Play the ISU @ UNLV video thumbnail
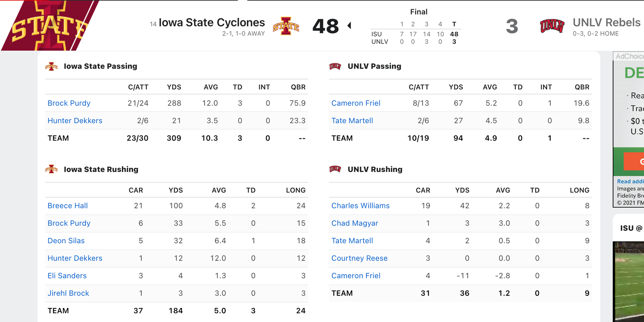 point(629,282)
